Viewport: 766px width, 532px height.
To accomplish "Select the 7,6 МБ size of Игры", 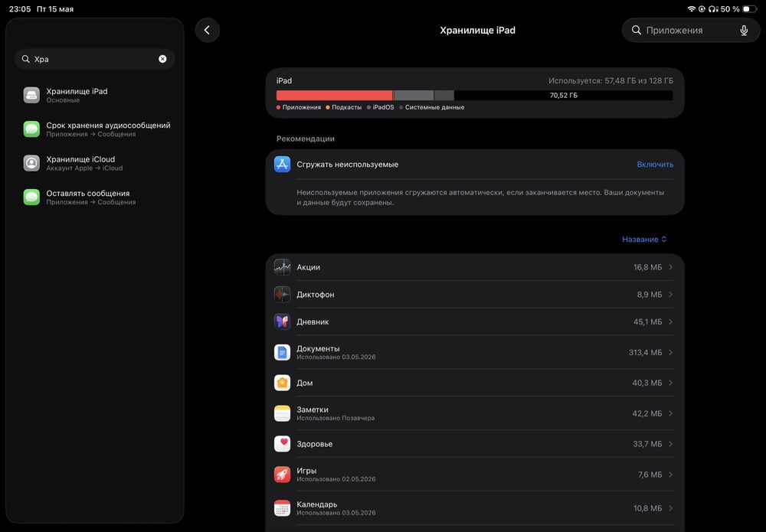I will click(x=650, y=475).
